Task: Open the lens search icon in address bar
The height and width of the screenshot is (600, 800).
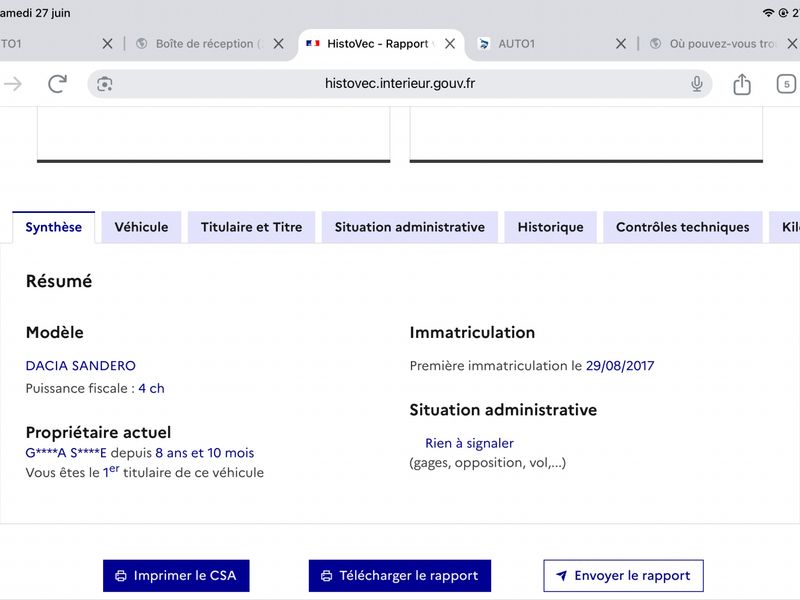Action: pyautogui.click(x=105, y=84)
